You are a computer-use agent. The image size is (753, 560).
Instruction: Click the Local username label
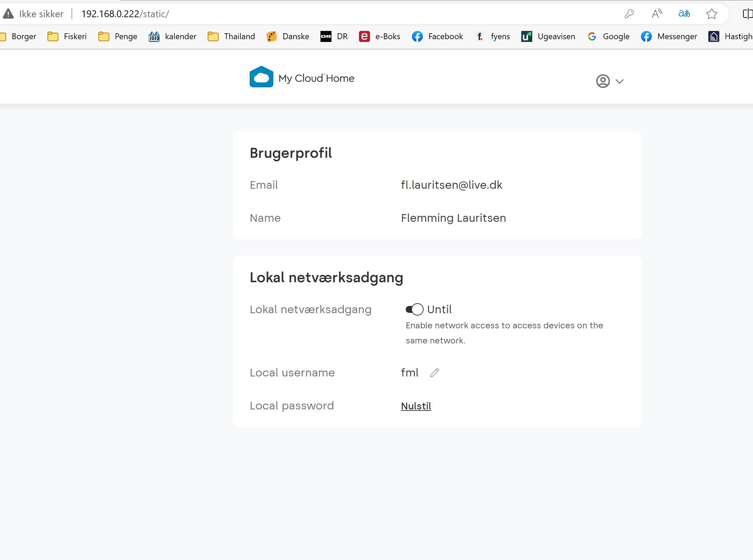tap(292, 373)
